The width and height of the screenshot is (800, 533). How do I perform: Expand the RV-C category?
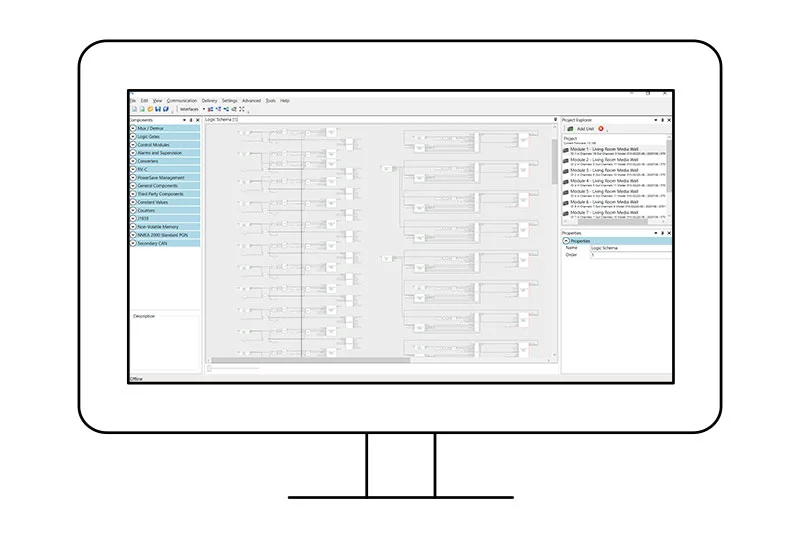coord(133,169)
